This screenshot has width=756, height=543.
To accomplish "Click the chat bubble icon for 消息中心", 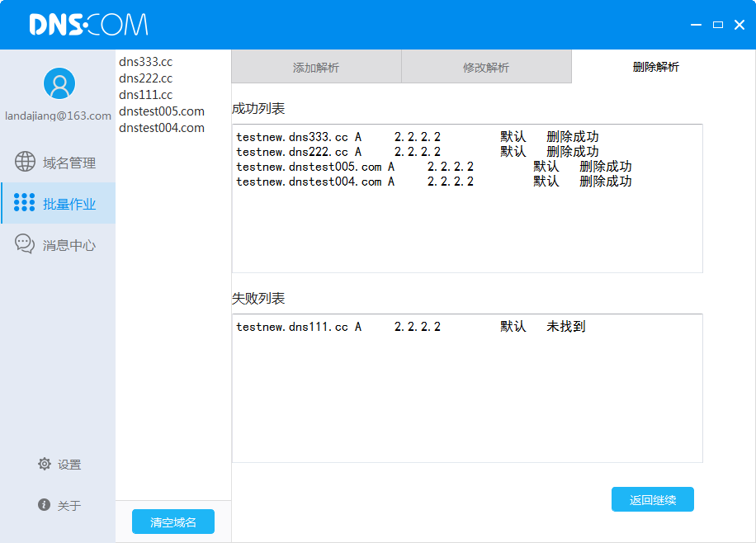I will click(x=25, y=244).
